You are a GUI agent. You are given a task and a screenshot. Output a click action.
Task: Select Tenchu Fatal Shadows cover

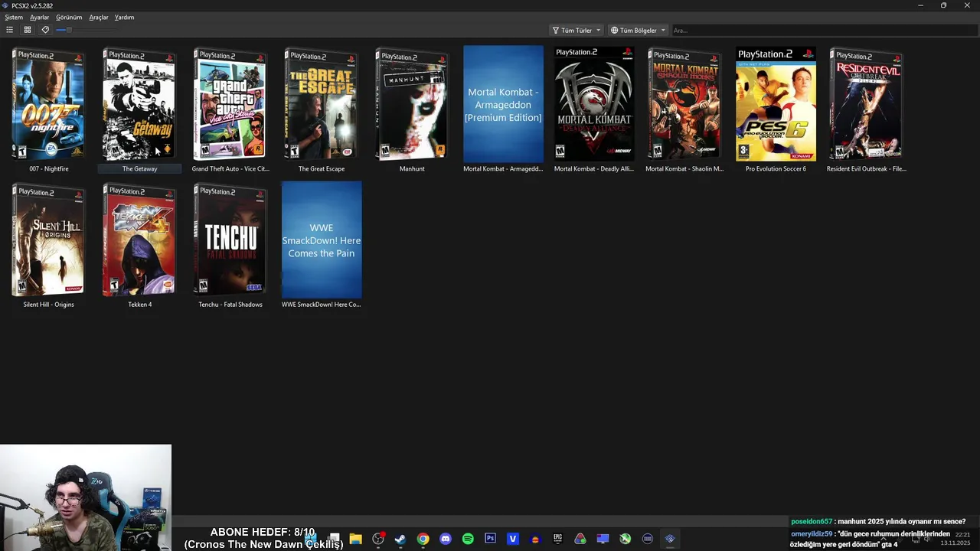coord(230,240)
